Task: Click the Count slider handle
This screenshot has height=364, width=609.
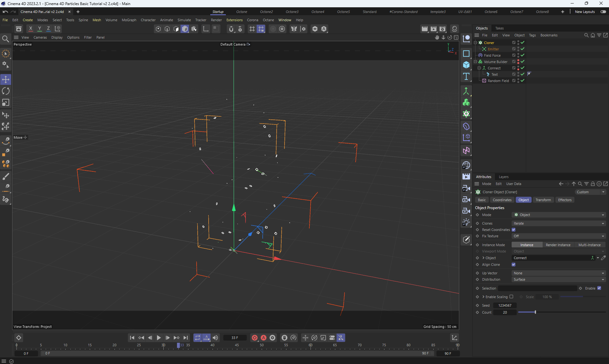Action: click(x=535, y=312)
